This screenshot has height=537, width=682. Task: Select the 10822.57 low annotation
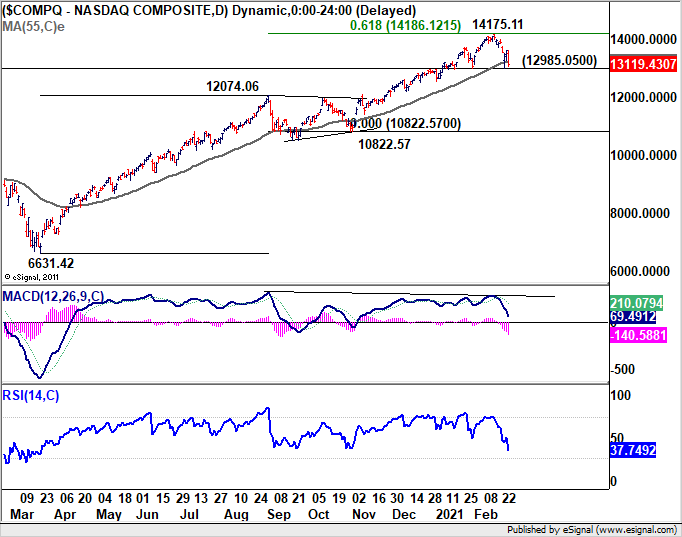point(384,144)
